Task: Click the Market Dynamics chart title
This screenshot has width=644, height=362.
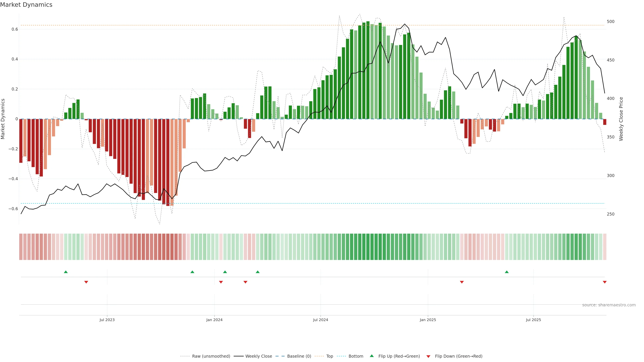Action: (x=26, y=5)
